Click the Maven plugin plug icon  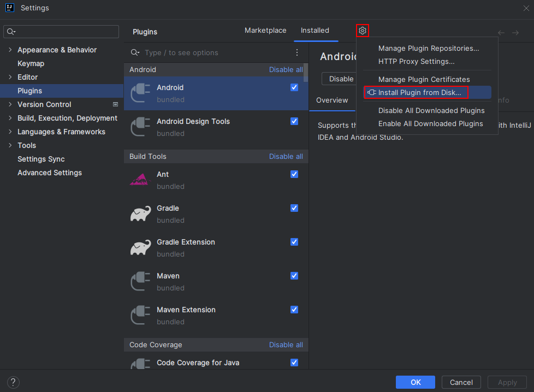pos(140,281)
